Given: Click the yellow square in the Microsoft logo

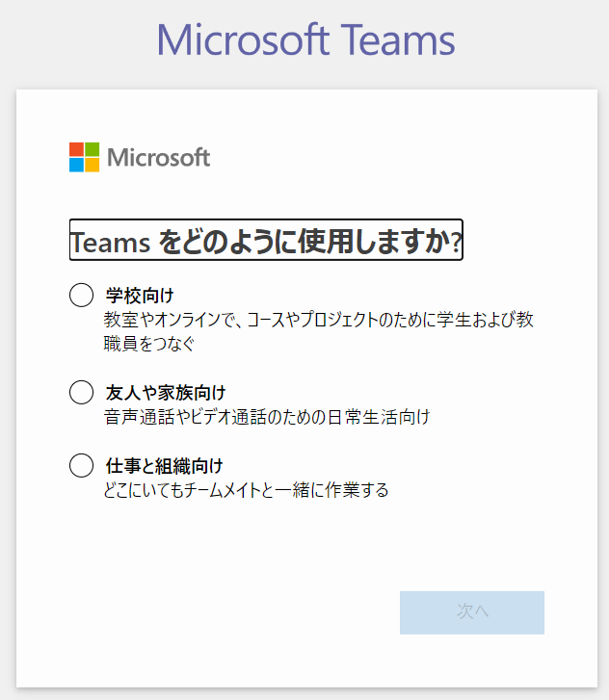Looking at the screenshot, I should point(93,166).
